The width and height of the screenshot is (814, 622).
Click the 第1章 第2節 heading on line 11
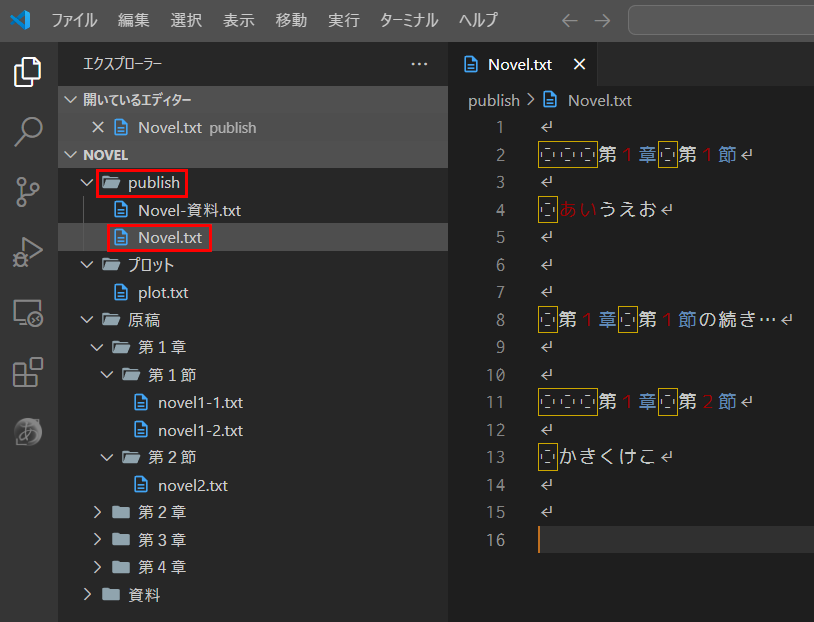pyautogui.click(x=667, y=401)
